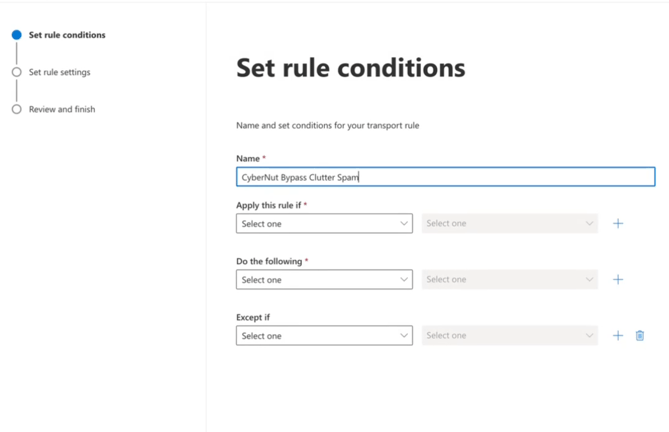The height and width of the screenshot is (432, 669).
Task: Add another "Apply this rule if" condition
Action: pyautogui.click(x=618, y=224)
